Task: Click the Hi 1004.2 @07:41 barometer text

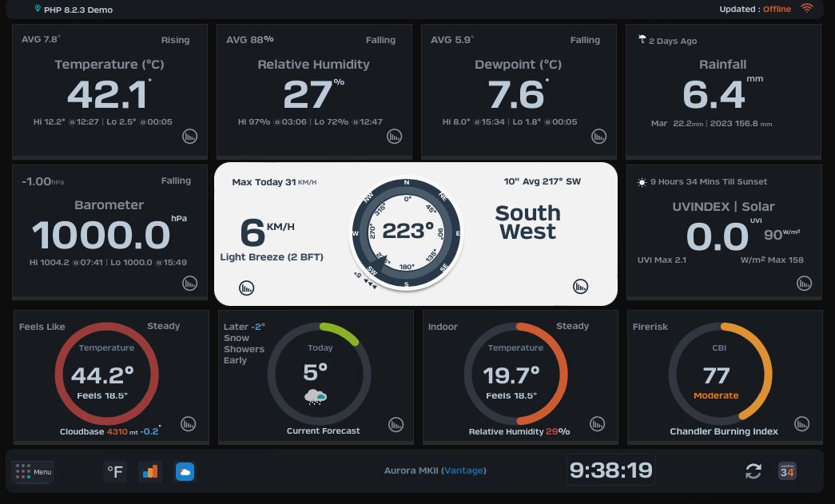Action: pyautogui.click(x=66, y=262)
